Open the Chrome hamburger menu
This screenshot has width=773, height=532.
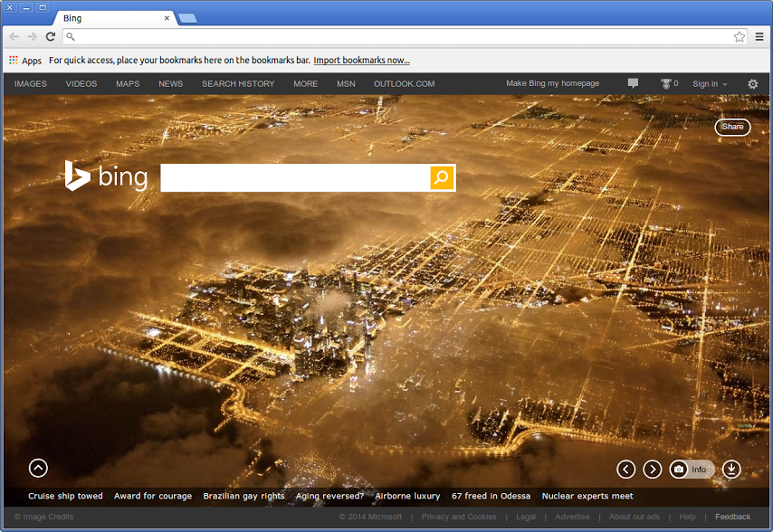click(759, 37)
